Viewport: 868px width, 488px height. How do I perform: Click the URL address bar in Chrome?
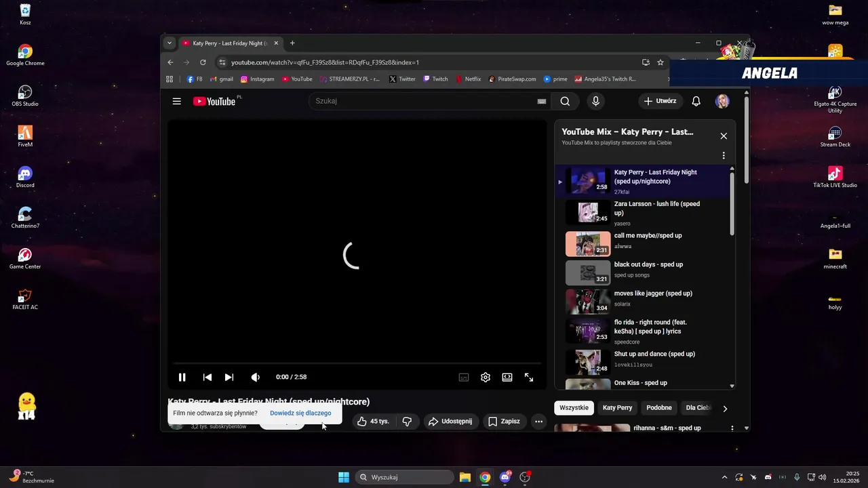[430, 62]
